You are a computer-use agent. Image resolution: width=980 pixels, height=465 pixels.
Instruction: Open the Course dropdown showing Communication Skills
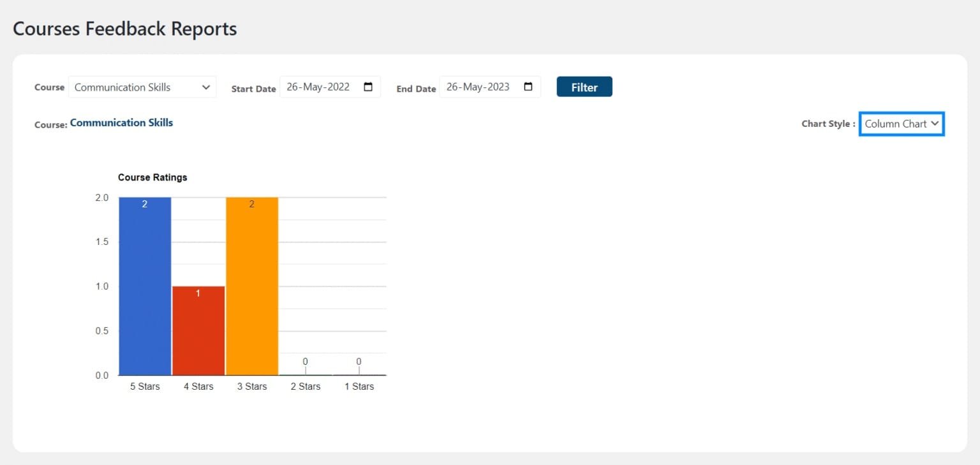142,87
